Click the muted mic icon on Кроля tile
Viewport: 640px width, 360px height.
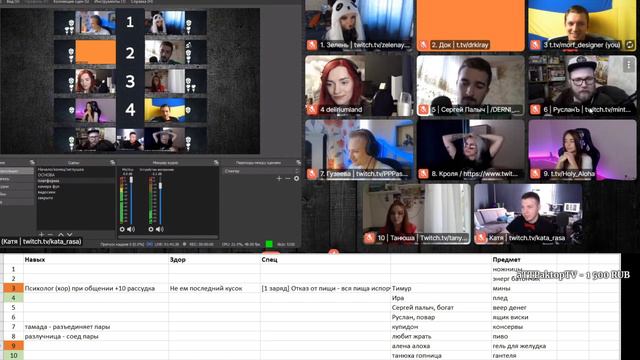point(423,174)
